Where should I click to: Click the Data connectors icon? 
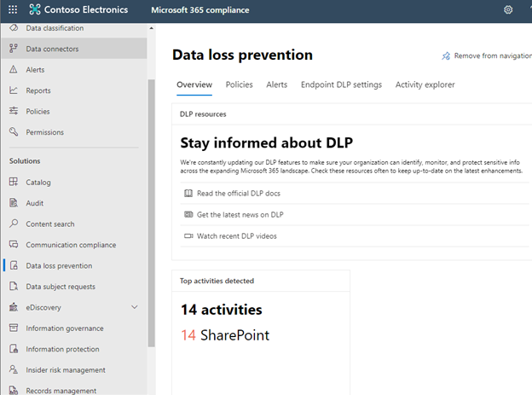click(14, 49)
